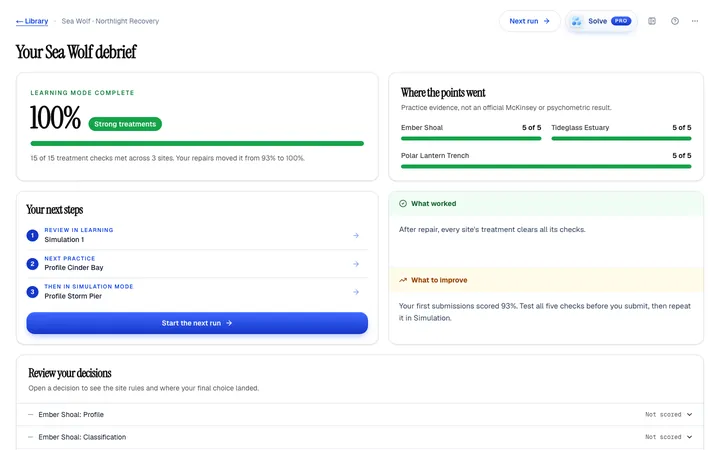The width and height of the screenshot is (720, 450).
Task: Click the Next run button
Action: tap(530, 21)
